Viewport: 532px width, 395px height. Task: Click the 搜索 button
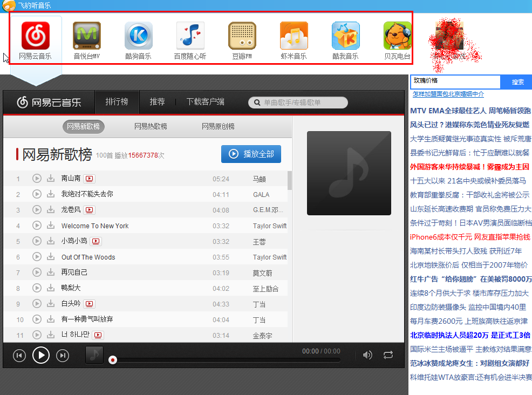pyautogui.click(x=517, y=82)
